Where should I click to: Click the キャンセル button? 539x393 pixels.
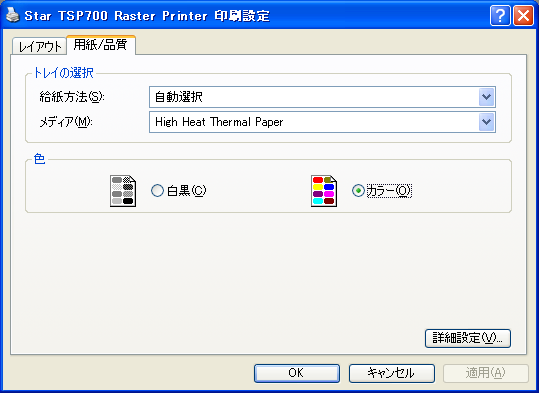click(x=392, y=373)
